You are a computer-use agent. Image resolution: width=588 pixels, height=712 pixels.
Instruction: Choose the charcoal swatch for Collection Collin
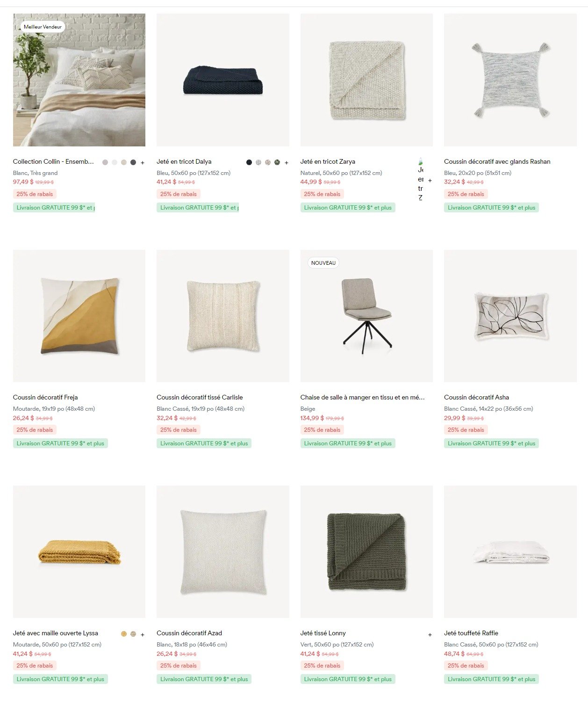point(133,162)
